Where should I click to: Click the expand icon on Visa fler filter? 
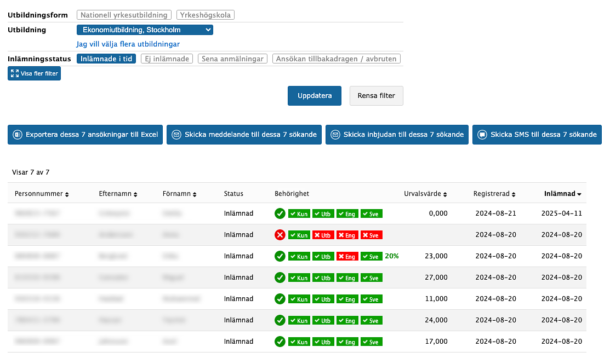[14, 73]
